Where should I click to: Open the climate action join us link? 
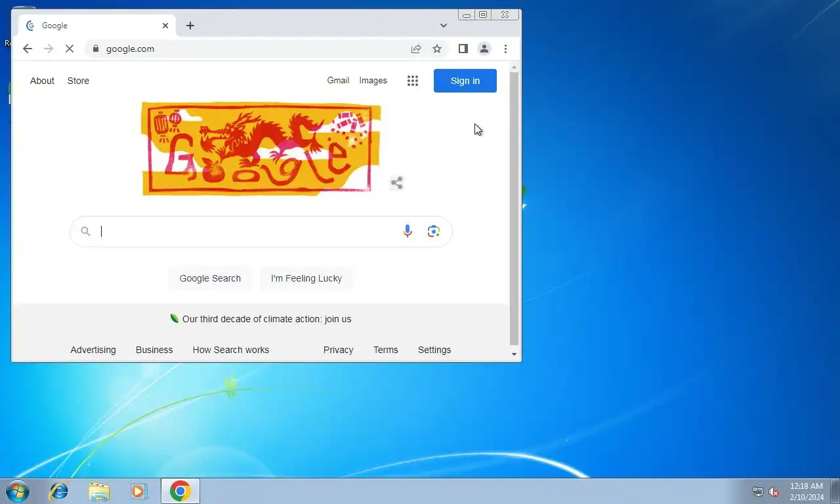267,319
